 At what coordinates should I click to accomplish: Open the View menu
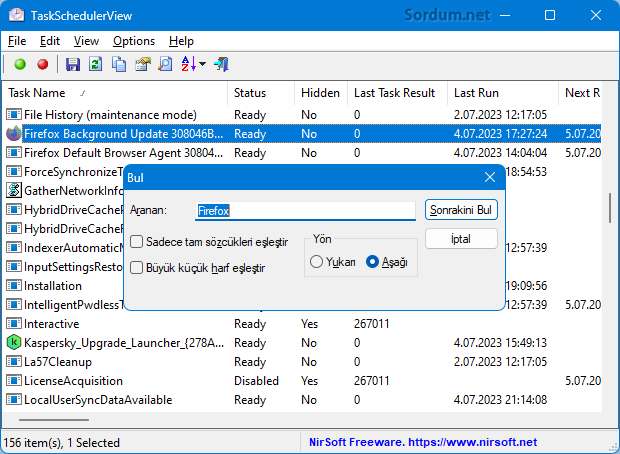[x=86, y=41]
